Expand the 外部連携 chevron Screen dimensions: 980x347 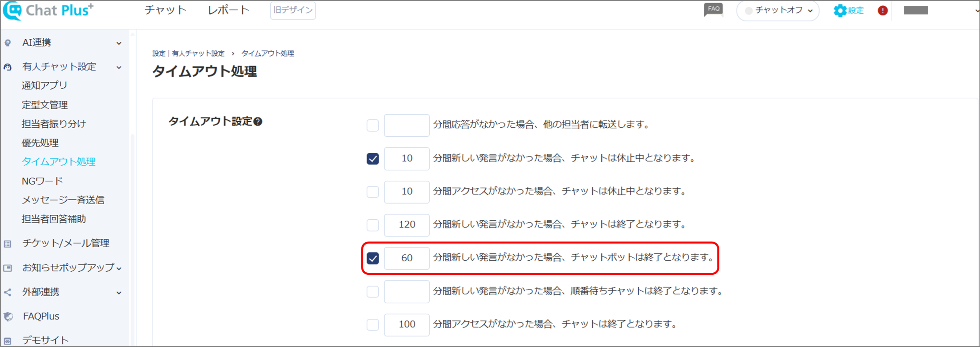pos(119,293)
